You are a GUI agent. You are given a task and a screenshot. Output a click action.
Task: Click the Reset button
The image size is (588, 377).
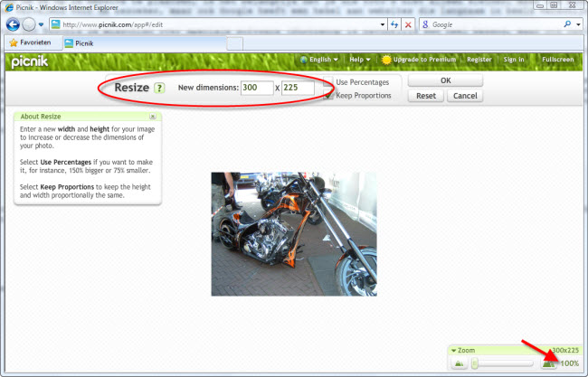(x=426, y=96)
